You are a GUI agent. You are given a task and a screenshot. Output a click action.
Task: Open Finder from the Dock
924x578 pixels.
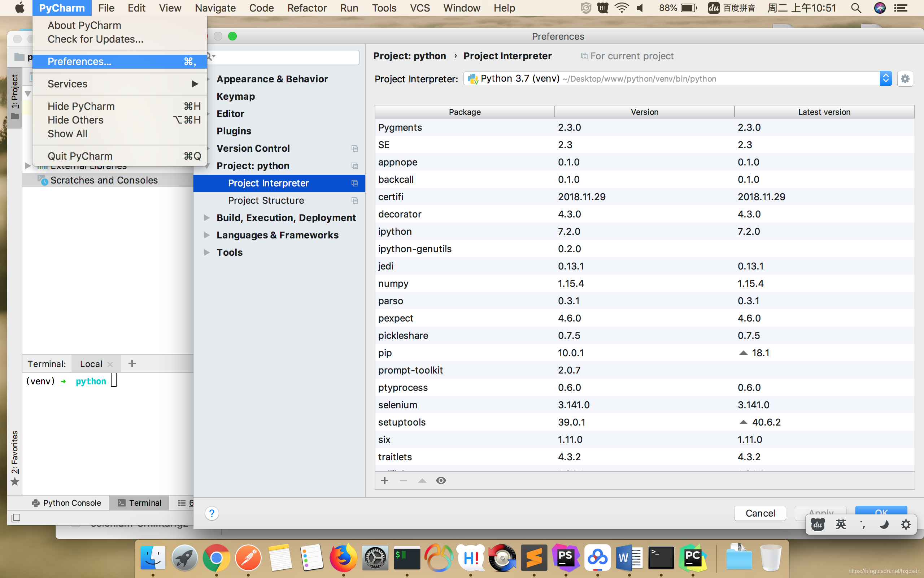153,557
